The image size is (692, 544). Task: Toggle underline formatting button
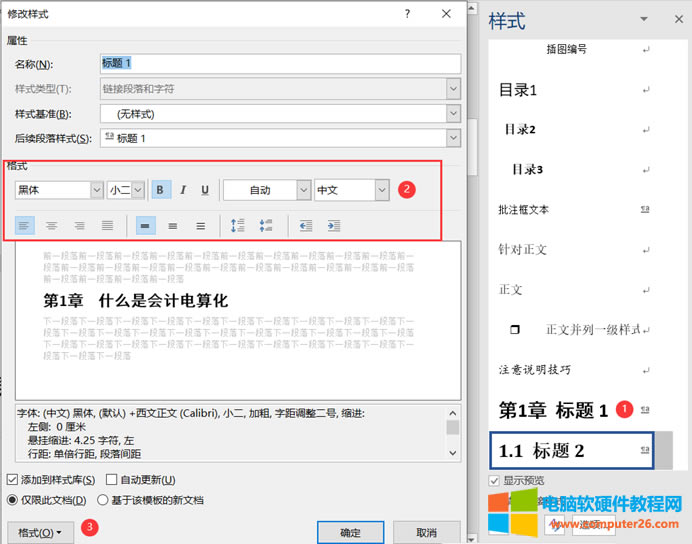click(205, 190)
